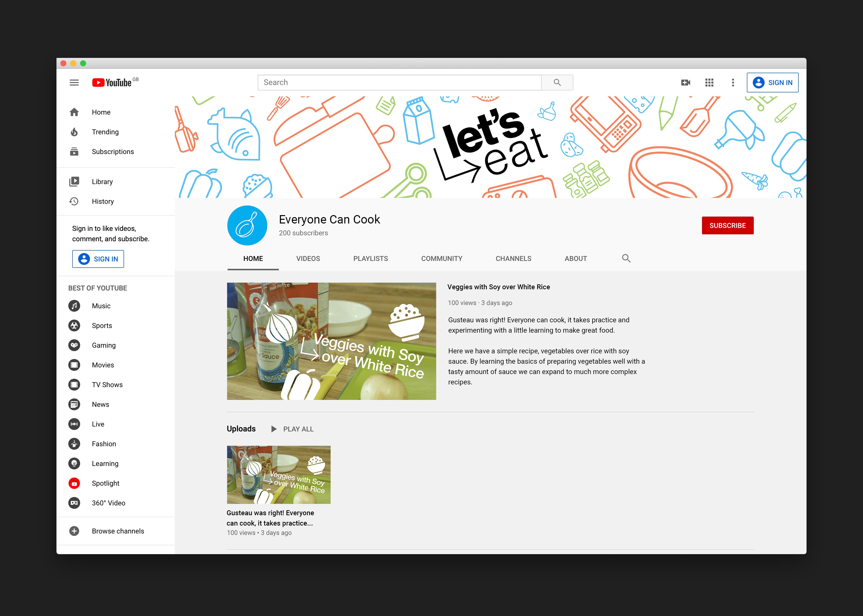Open the create video camera icon
The width and height of the screenshot is (863, 616).
pyautogui.click(x=685, y=82)
